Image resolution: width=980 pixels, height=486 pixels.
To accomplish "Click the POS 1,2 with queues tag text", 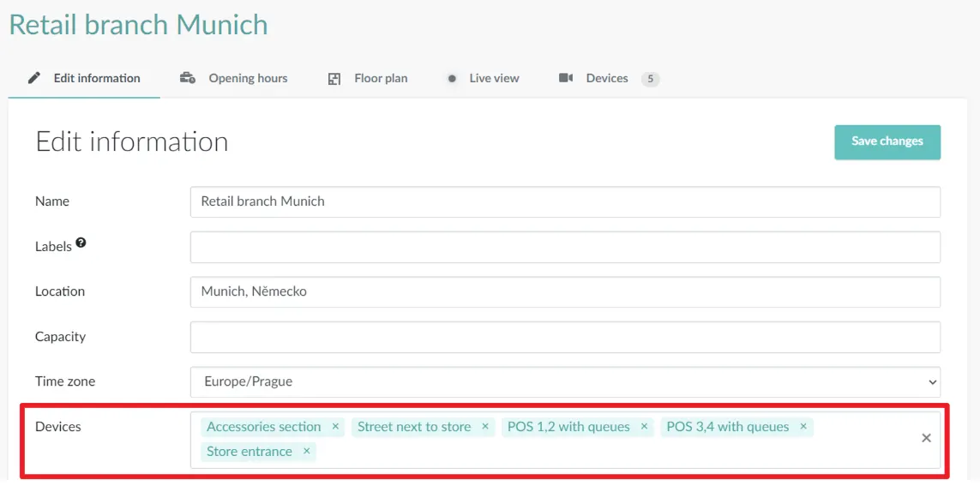I will [568, 427].
